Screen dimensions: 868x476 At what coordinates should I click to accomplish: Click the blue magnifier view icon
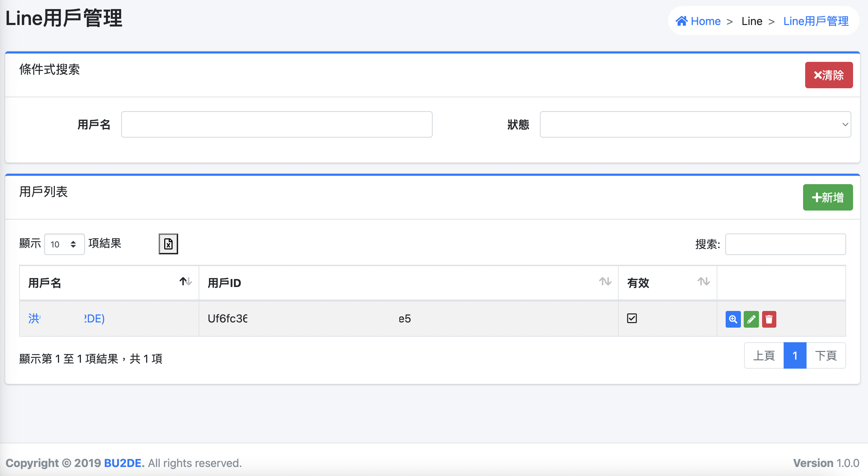click(733, 319)
